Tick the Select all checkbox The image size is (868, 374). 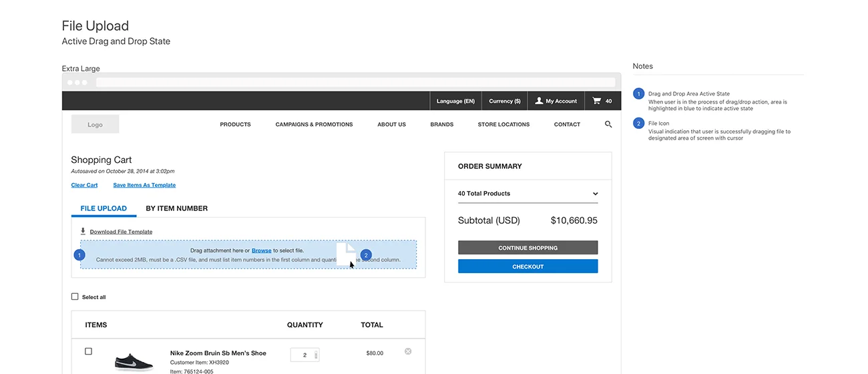click(x=75, y=297)
